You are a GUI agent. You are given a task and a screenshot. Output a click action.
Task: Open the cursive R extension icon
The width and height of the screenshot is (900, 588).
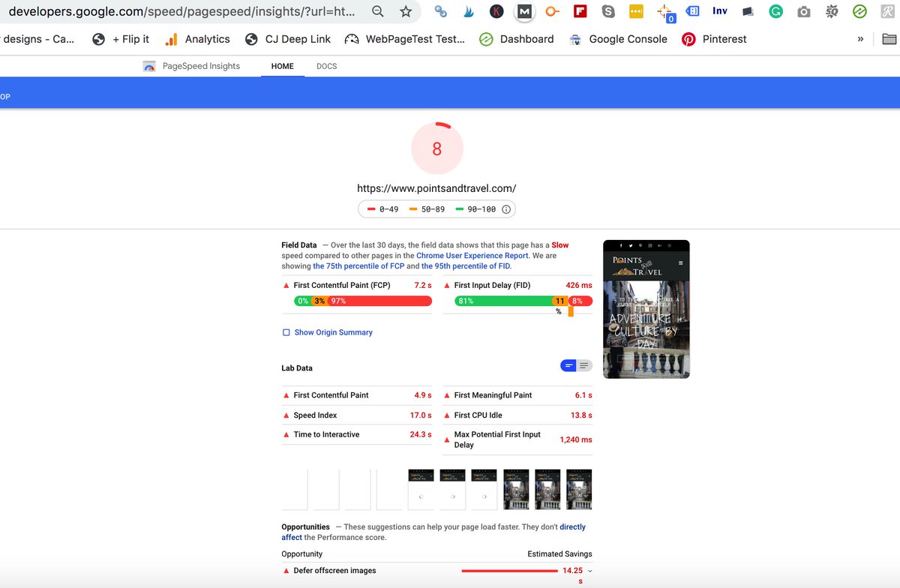pos(887,11)
